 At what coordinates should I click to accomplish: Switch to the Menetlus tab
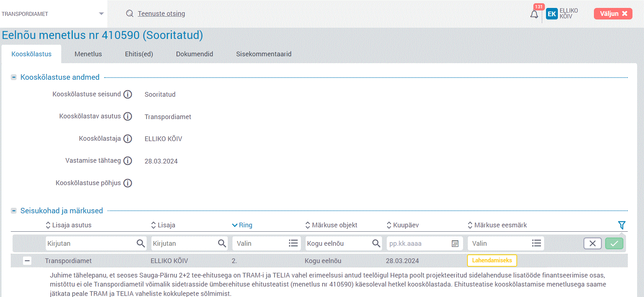(88, 54)
